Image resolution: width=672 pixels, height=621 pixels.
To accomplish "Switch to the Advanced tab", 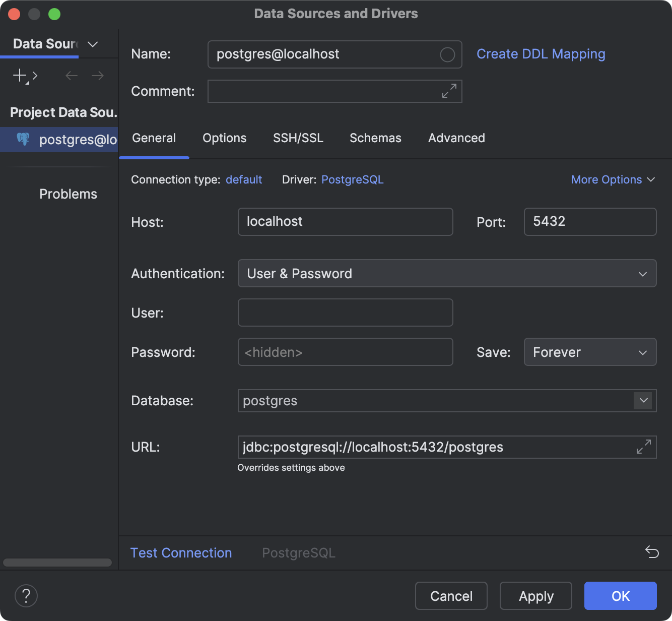I will (456, 138).
